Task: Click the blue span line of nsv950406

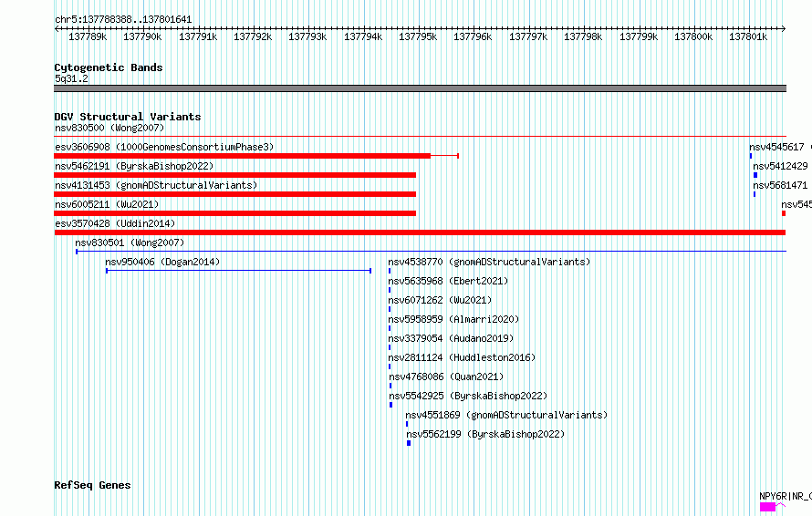Action: click(x=239, y=271)
